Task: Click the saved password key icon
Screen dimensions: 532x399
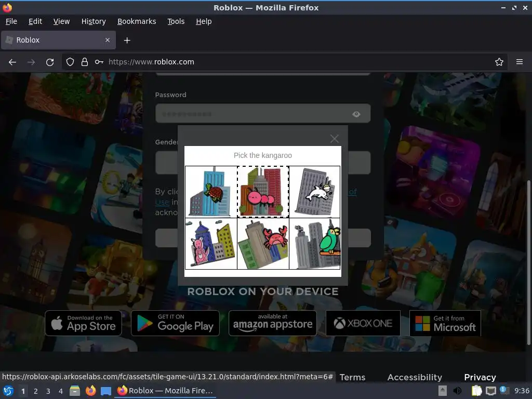Action: pos(99,62)
